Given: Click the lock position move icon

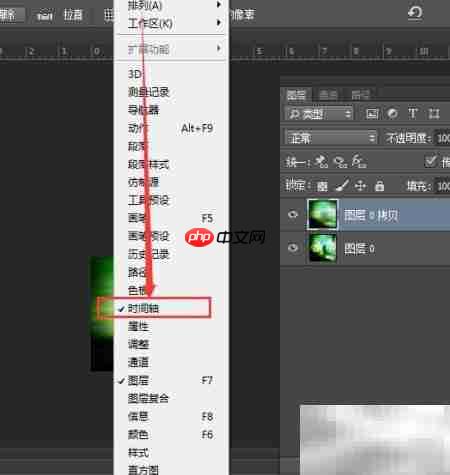Looking at the screenshot, I should click(360, 186).
